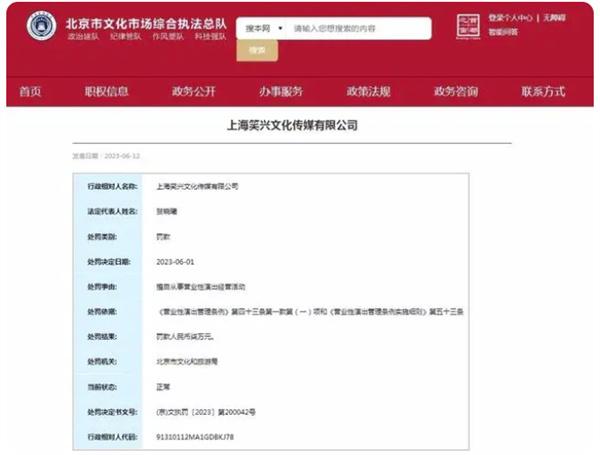Screen dimensions: 600x455
Task: Click the 行政相对人代码 label
Action: [112, 437]
